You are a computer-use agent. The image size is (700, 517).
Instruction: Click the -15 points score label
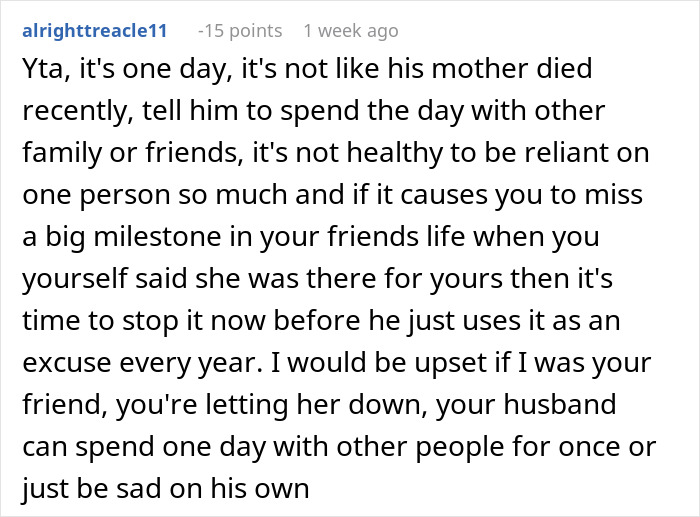click(x=240, y=31)
